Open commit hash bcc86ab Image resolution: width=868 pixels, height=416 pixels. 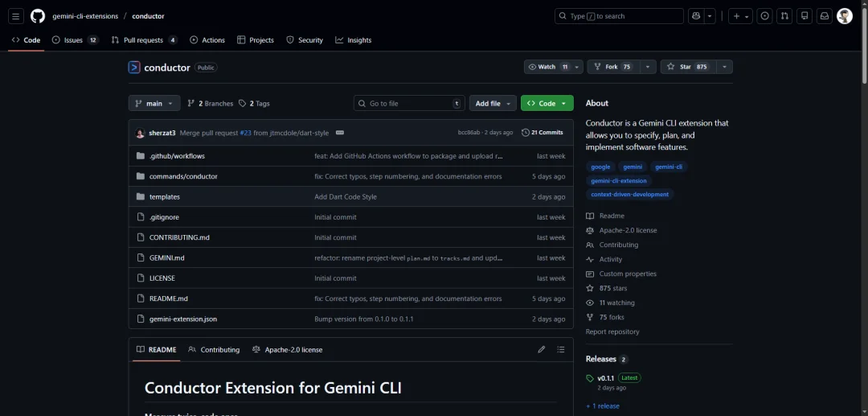469,133
